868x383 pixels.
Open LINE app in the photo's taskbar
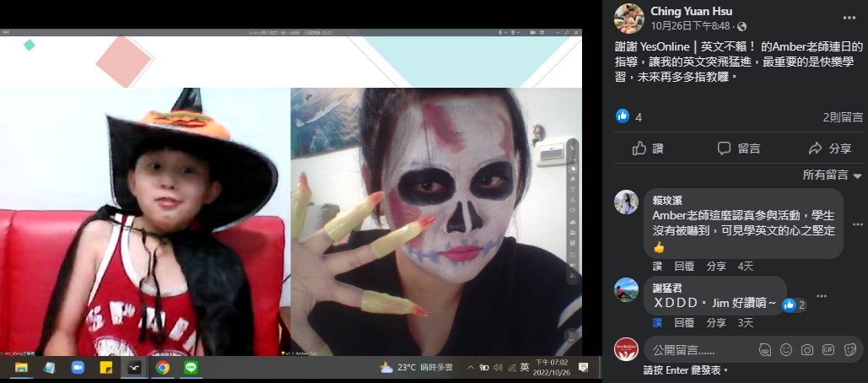coord(191,368)
